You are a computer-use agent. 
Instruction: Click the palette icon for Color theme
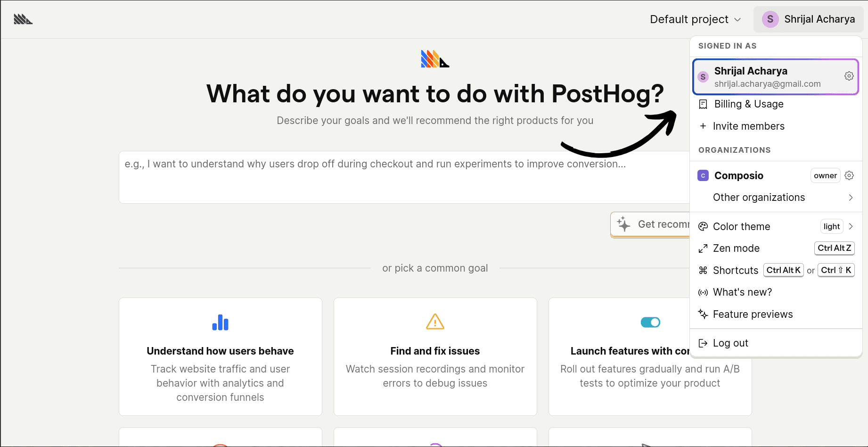(703, 226)
